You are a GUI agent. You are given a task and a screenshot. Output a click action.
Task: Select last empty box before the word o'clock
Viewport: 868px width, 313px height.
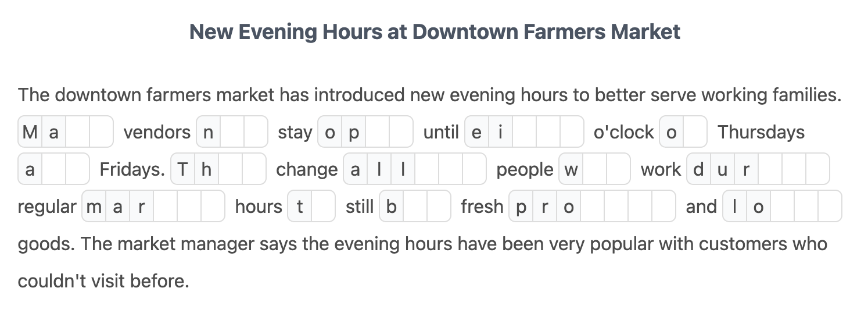point(572,132)
